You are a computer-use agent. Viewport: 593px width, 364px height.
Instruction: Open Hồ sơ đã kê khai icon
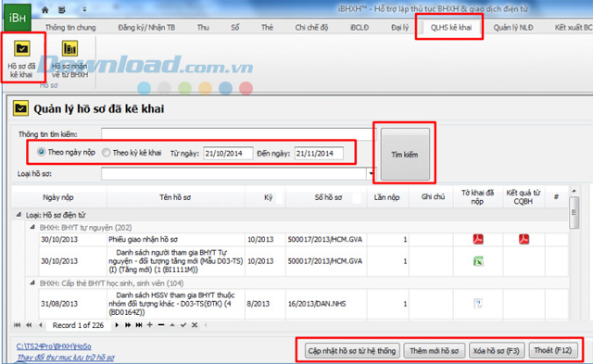22,57
